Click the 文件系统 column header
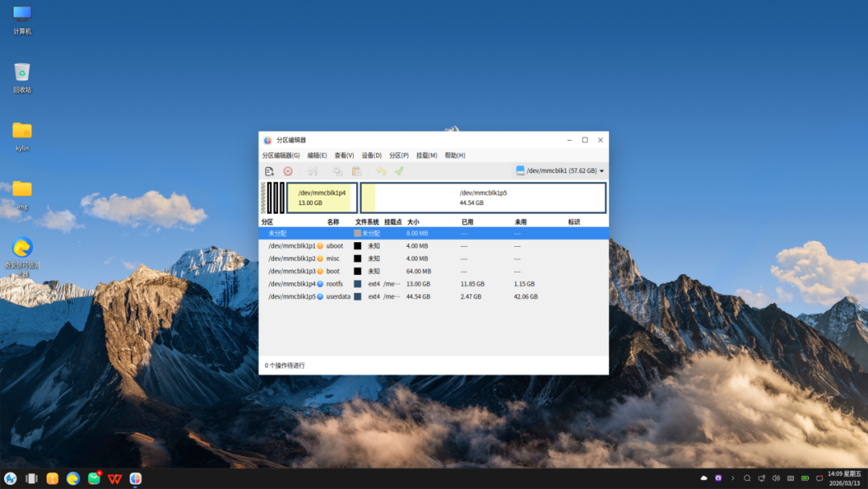Image resolution: width=868 pixels, height=489 pixels. 367,222
